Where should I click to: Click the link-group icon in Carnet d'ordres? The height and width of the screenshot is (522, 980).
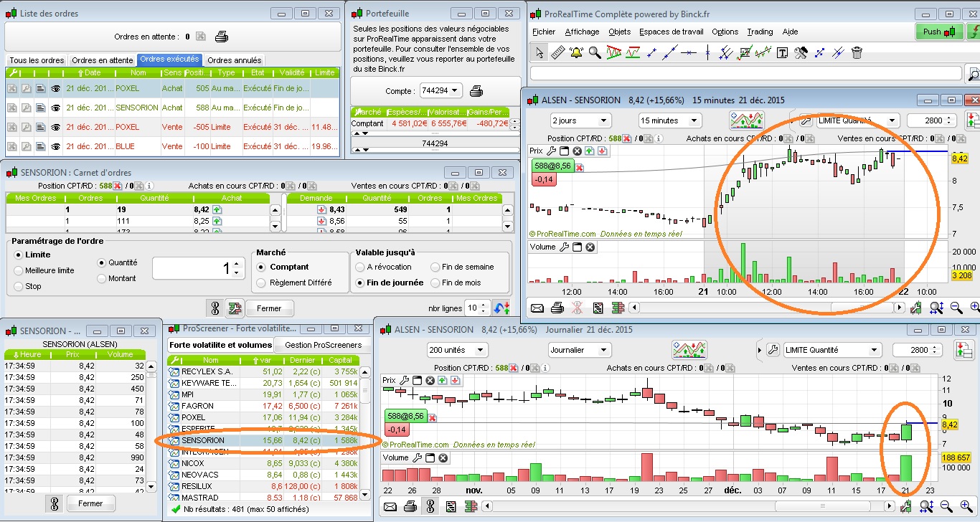click(x=214, y=308)
